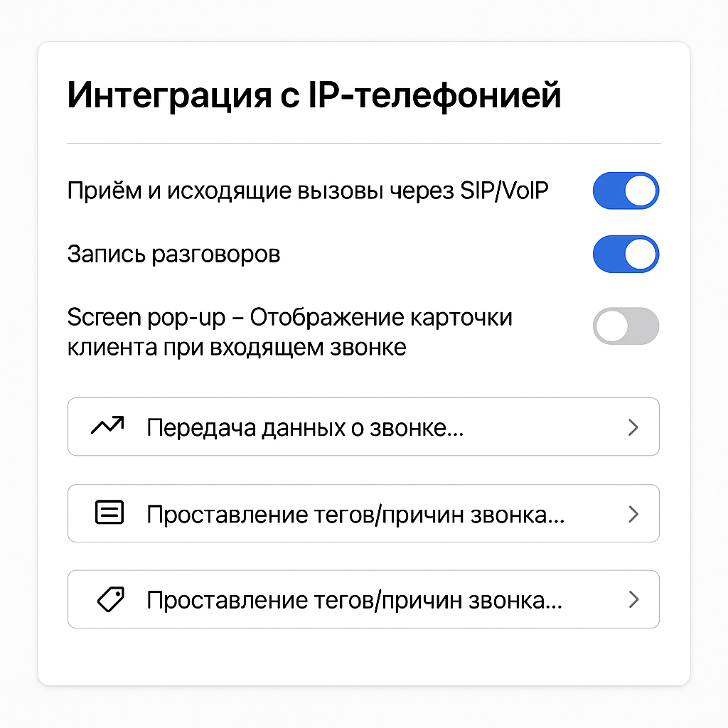Expand chevron on Передача данных о звонке row
728x728 pixels.
[x=633, y=427]
